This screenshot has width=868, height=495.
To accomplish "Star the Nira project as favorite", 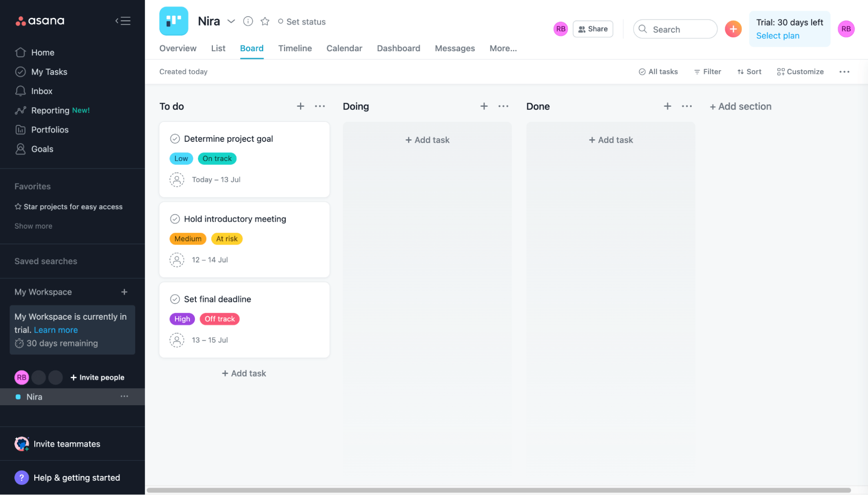I will 265,21.
